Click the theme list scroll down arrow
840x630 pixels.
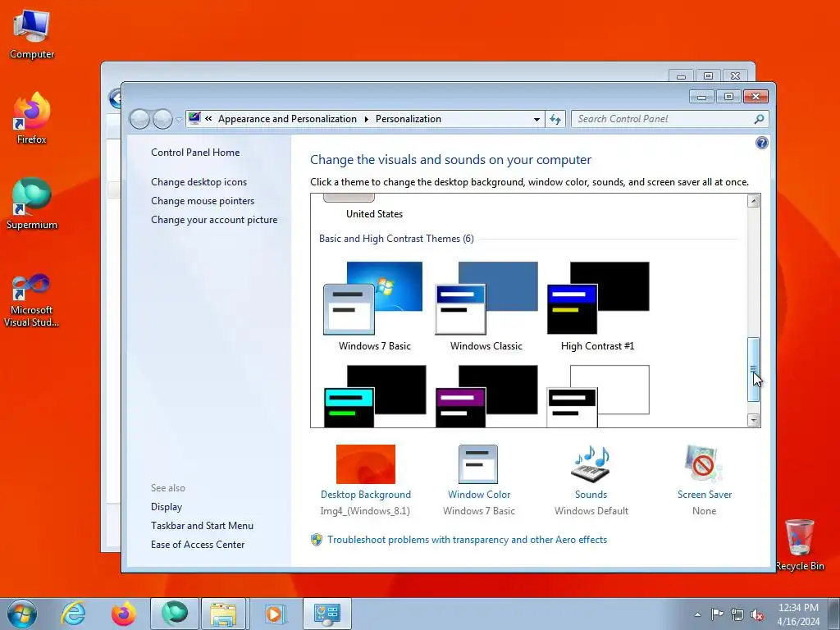click(753, 420)
